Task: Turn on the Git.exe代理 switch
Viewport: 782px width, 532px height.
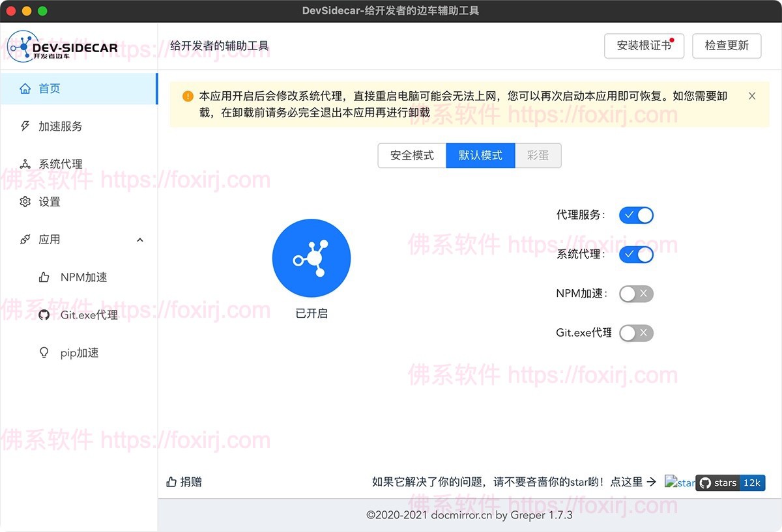Action: [636, 333]
